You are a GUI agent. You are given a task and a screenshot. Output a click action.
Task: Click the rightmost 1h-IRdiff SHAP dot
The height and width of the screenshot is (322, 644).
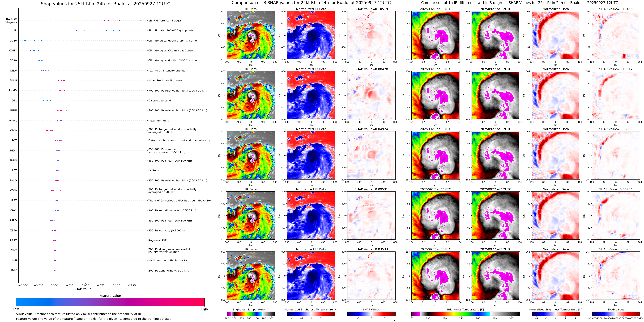[141, 21]
